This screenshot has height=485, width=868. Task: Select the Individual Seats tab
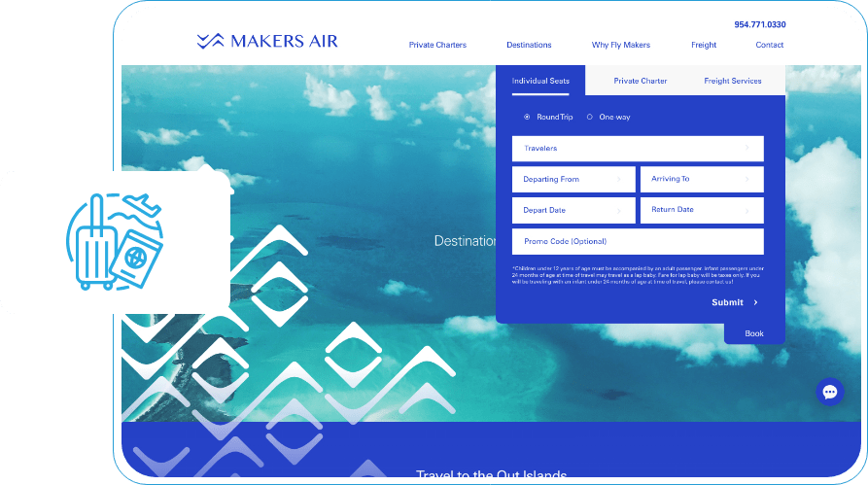pos(540,81)
